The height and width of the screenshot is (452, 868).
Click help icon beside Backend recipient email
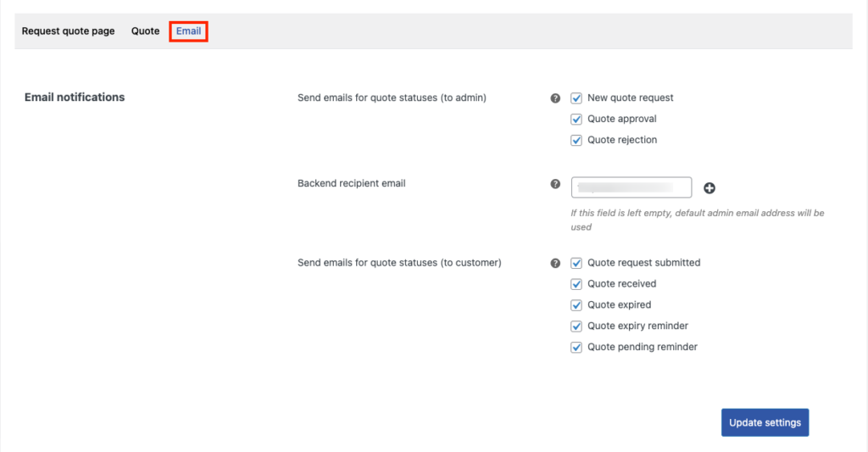(x=555, y=184)
